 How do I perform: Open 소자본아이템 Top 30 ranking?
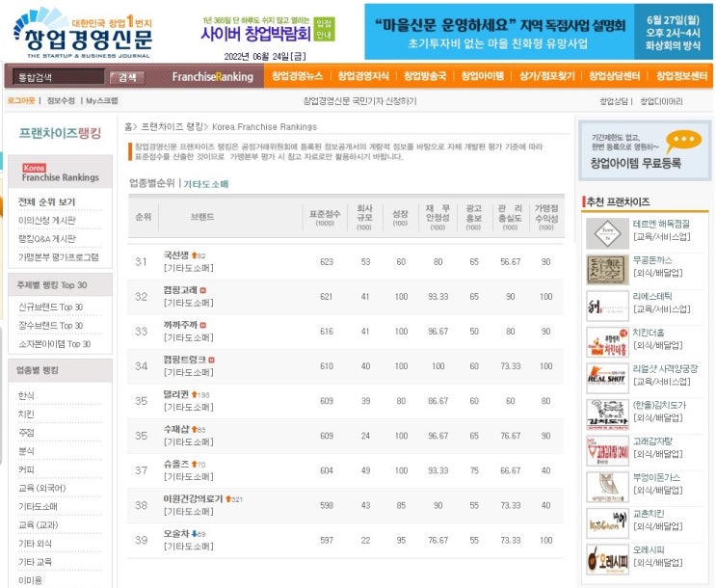pyautogui.click(x=54, y=344)
